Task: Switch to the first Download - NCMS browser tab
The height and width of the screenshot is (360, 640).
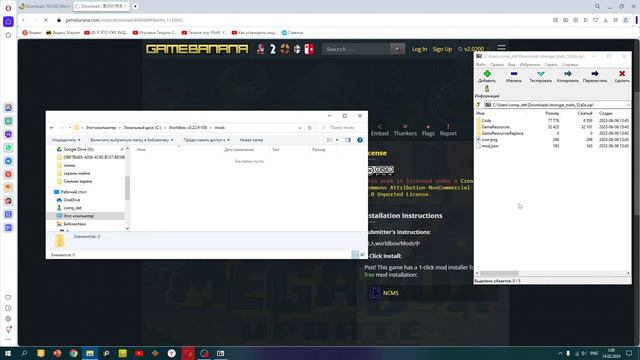Action: click(x=45, y=7)
